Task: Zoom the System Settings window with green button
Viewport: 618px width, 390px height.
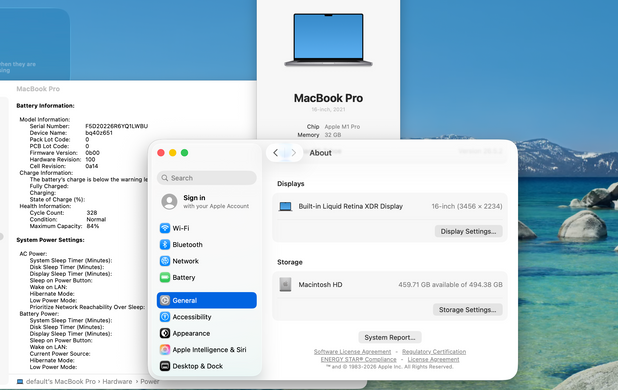Action: [x=184, y=153]
